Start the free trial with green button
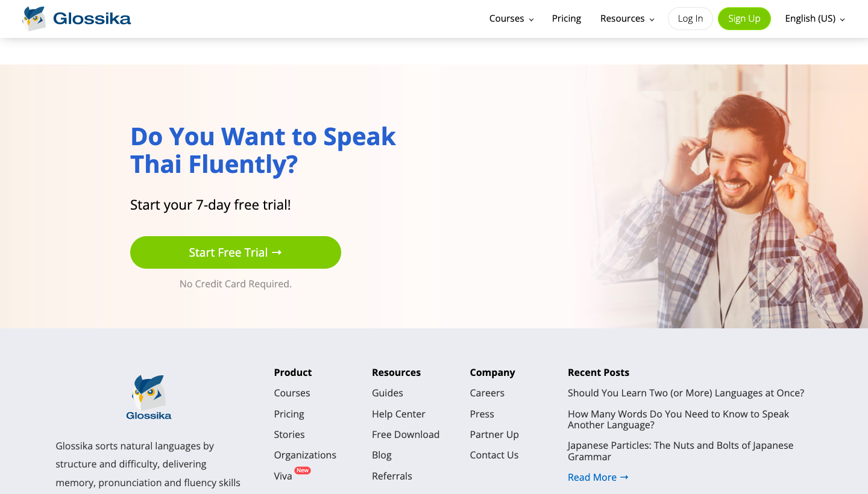The image size is (868, 494). coord(235,252)
